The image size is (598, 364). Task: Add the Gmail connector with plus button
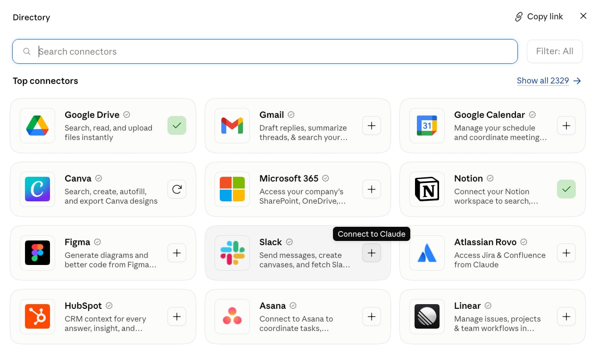[x=372, y=125]
